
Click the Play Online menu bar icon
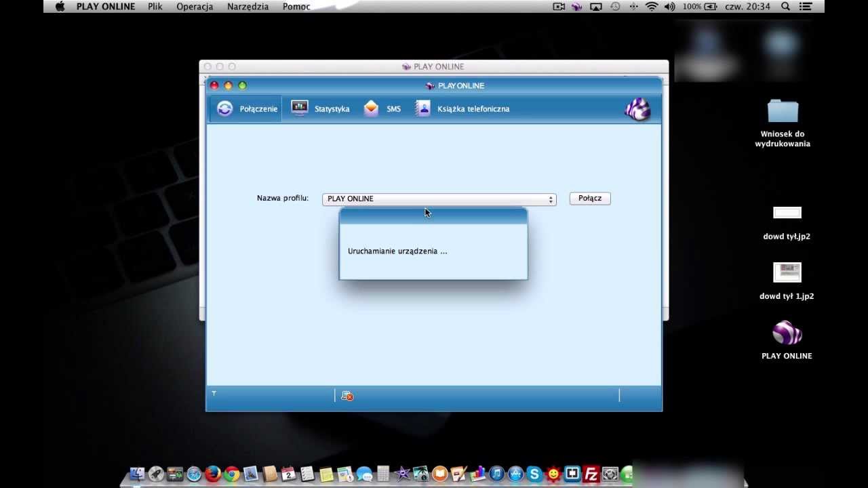tap(577, 7)
